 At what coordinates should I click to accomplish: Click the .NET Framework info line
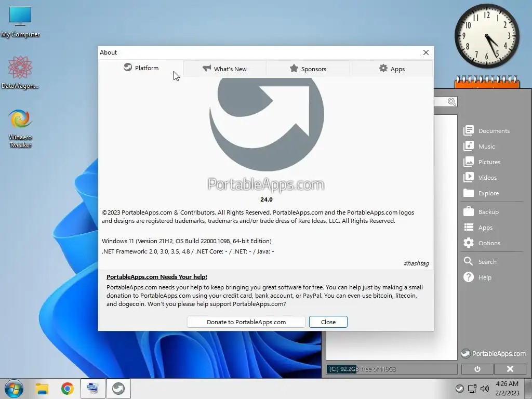[188, 252]
